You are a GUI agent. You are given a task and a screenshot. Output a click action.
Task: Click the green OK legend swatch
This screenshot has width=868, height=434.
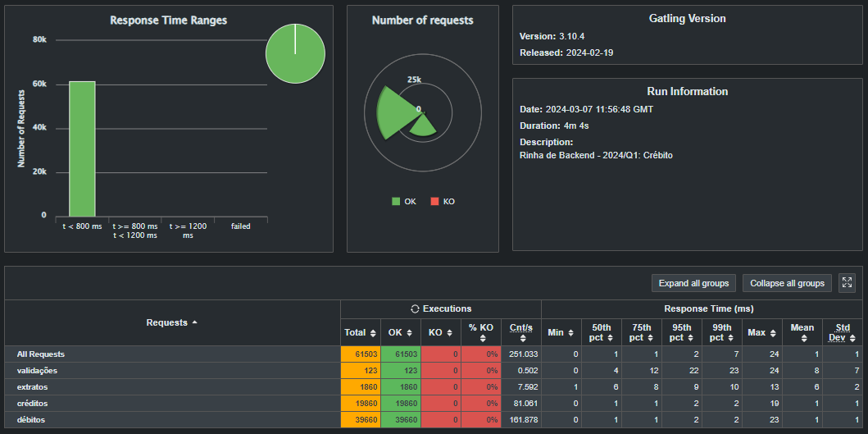click(x=395, y=201)
